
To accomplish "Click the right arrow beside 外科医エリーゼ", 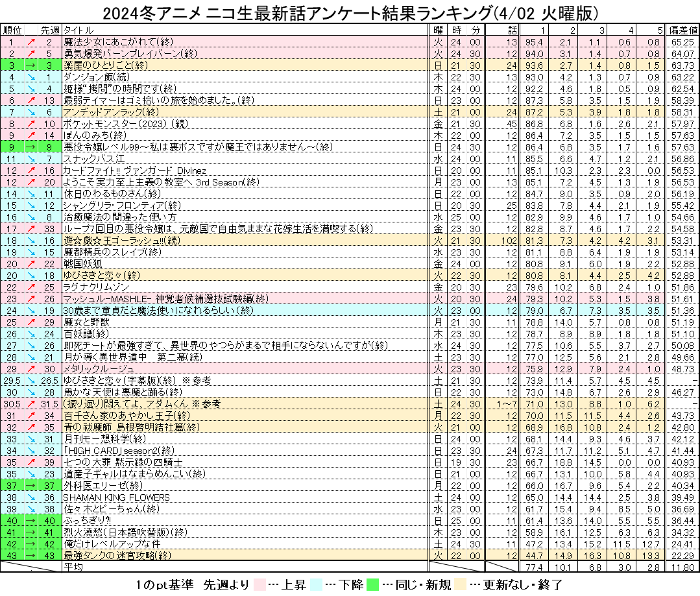I will [31, 486].
